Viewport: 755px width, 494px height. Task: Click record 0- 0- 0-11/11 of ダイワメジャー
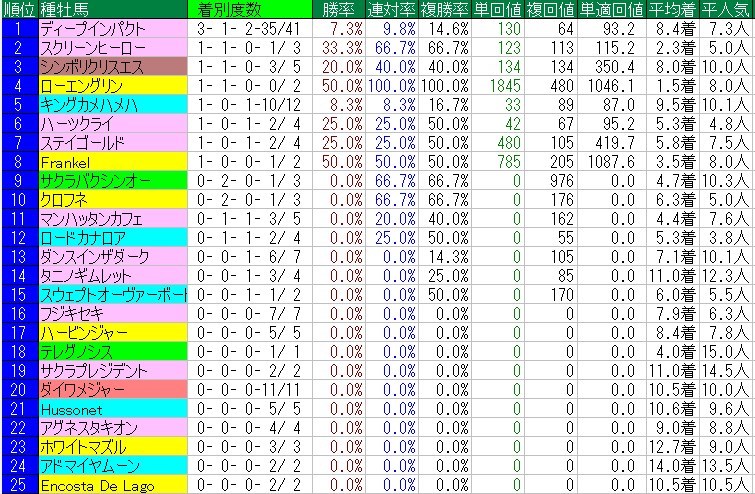[250, 390]
